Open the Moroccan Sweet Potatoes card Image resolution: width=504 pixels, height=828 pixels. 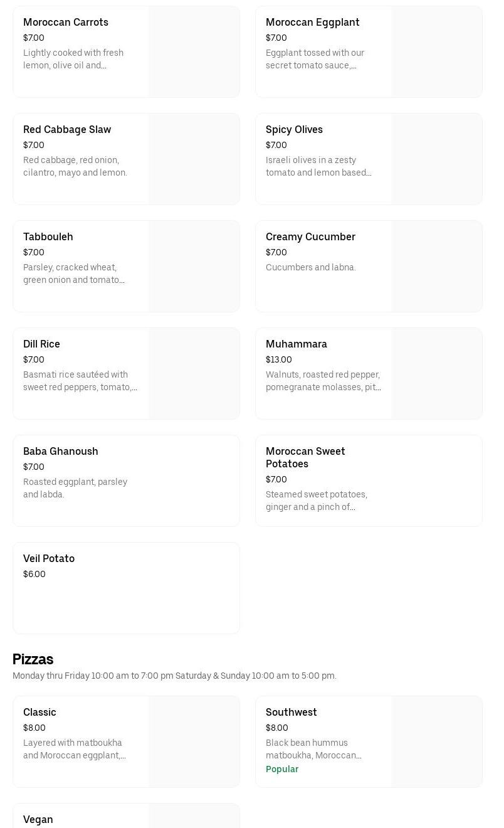pos(369,480)
